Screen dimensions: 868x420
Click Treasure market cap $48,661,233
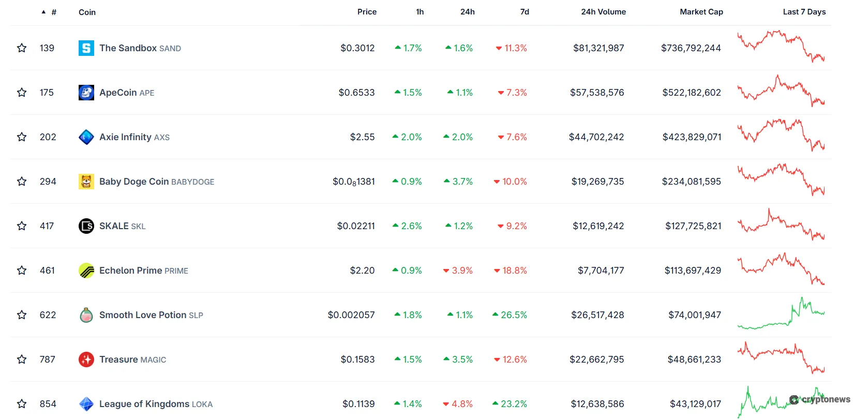tap(694, 359)
